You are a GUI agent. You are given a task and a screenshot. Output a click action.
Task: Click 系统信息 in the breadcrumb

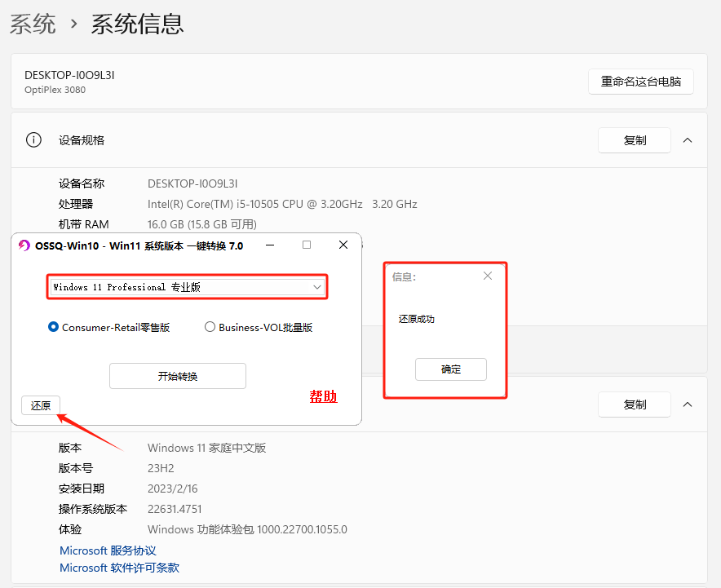coord(137,24)
